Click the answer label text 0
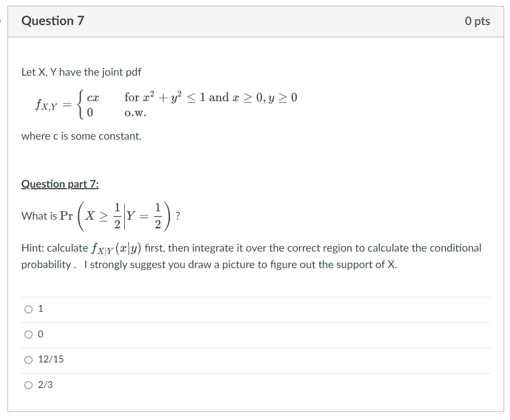Viewport: 510px width, 420px height. 39,334
